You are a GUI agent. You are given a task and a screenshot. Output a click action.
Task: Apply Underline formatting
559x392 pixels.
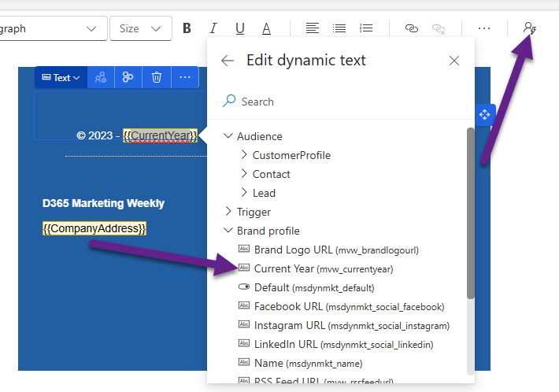click(240, 28)
